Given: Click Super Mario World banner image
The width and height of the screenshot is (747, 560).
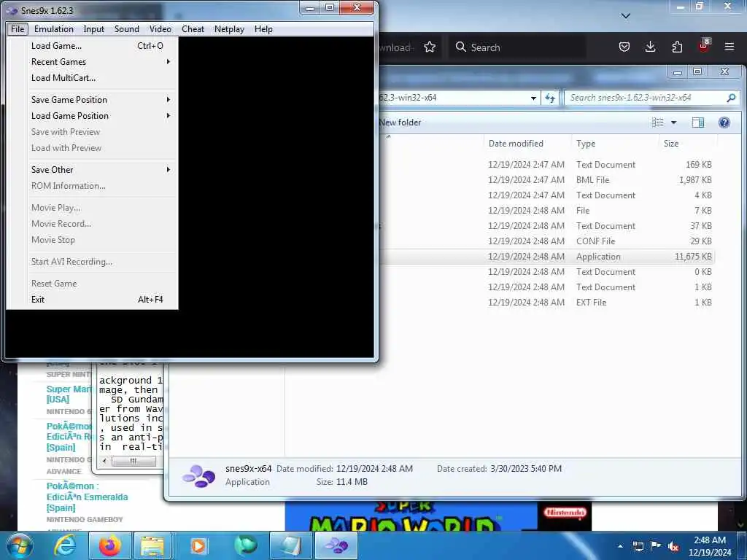Looking at the screenshot, I should click(438, 516).
